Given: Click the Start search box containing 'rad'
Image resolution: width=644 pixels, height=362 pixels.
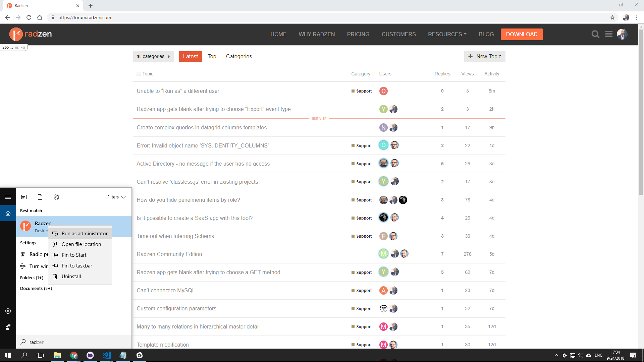Looking at the screenshot, I should [74, 342].
